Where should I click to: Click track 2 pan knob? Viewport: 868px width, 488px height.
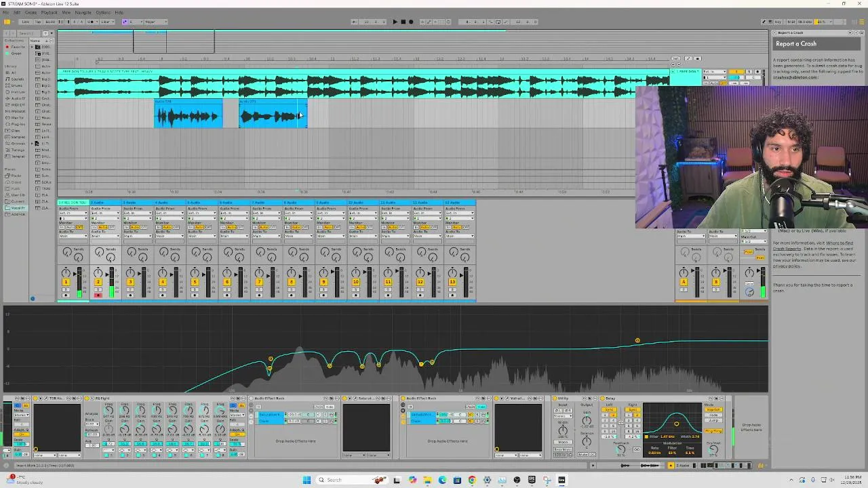[98, 272]
